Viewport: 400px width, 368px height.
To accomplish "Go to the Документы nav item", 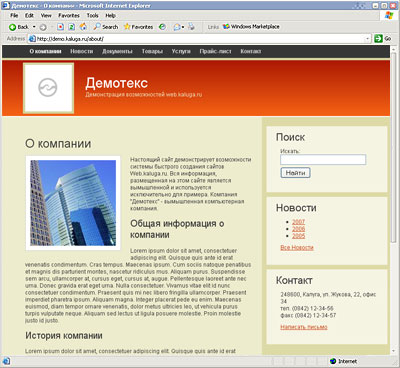I will tap(117, 51).
